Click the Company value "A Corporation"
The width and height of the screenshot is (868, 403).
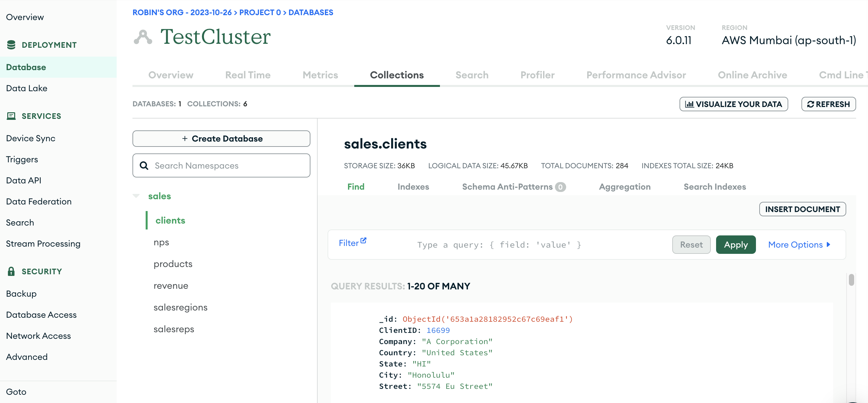pos(457,341)
